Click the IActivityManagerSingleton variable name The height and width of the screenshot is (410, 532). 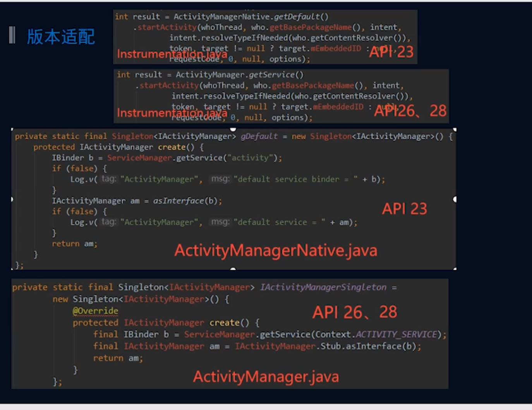click(x=323, y=287)
